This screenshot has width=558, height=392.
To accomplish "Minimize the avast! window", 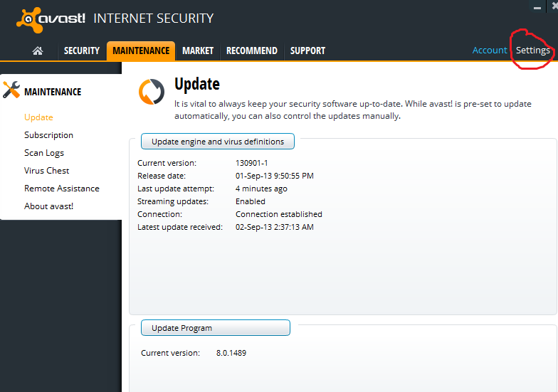I will click(537, 7).
